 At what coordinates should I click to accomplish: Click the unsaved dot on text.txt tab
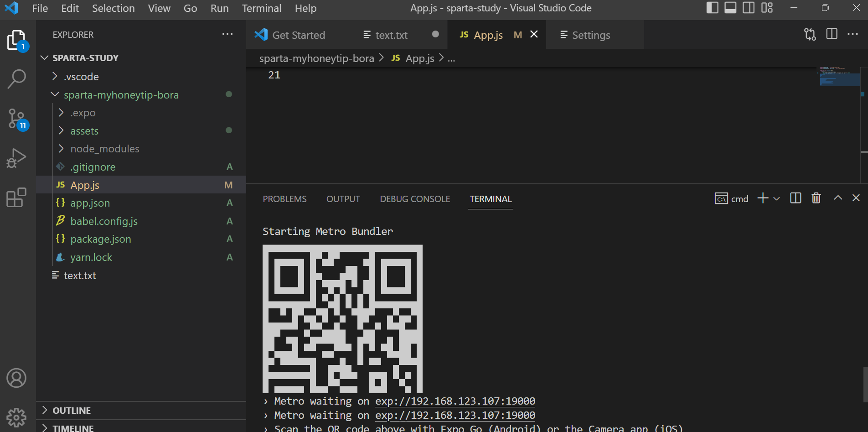(435, 34)
